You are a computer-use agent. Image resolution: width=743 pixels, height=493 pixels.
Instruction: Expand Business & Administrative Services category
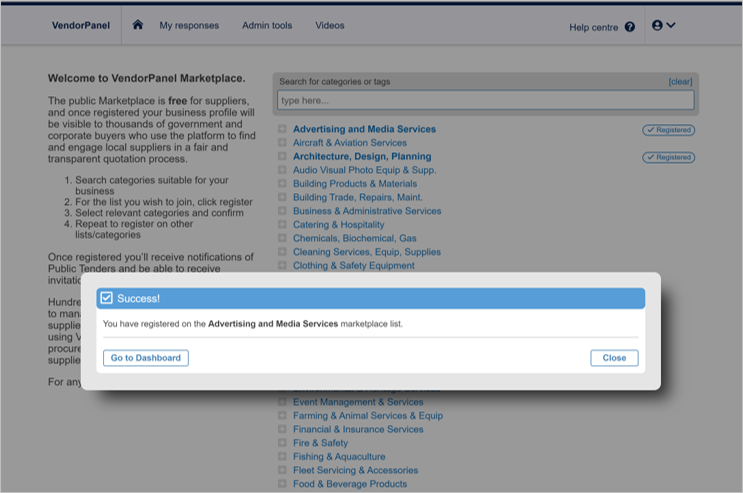point(282,211)
